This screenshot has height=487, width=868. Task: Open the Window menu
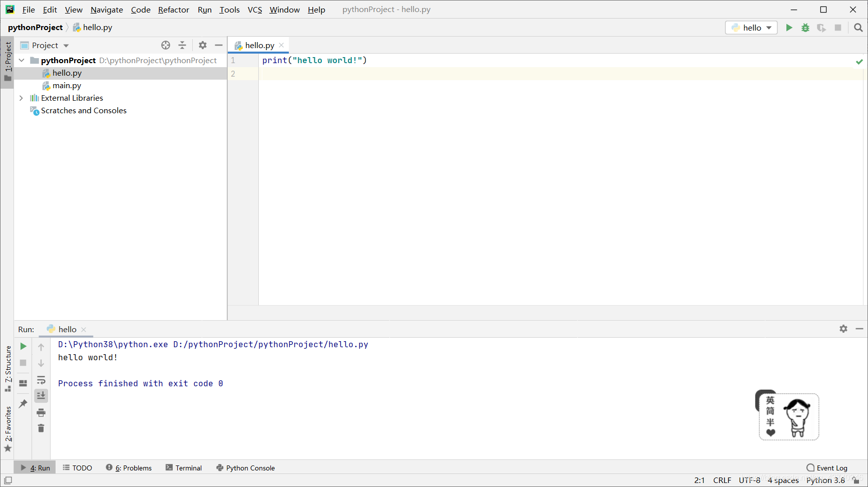(284, 10)
